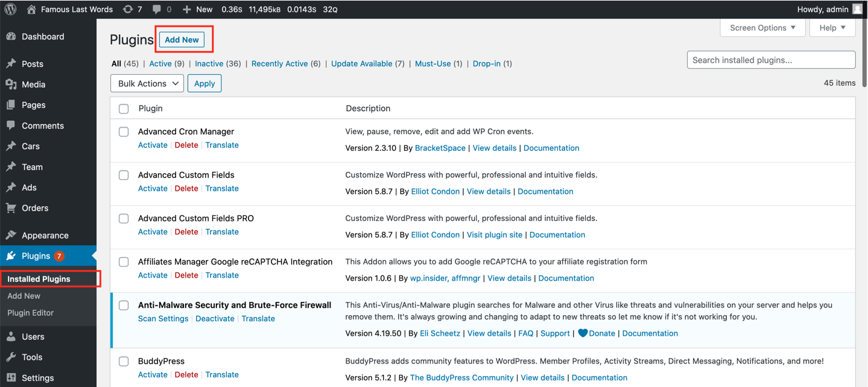Open the Bulk Actions dropdown

coord(147,83)
